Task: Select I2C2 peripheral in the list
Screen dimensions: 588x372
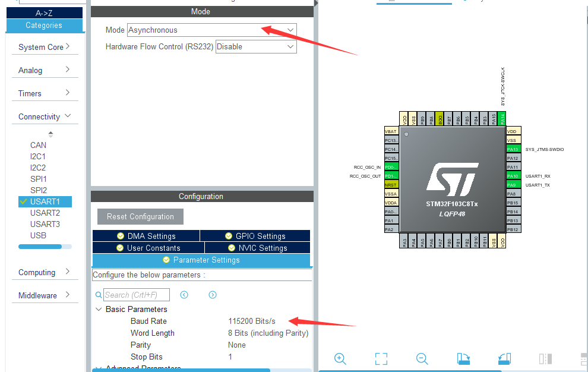Action: point(38,168)
